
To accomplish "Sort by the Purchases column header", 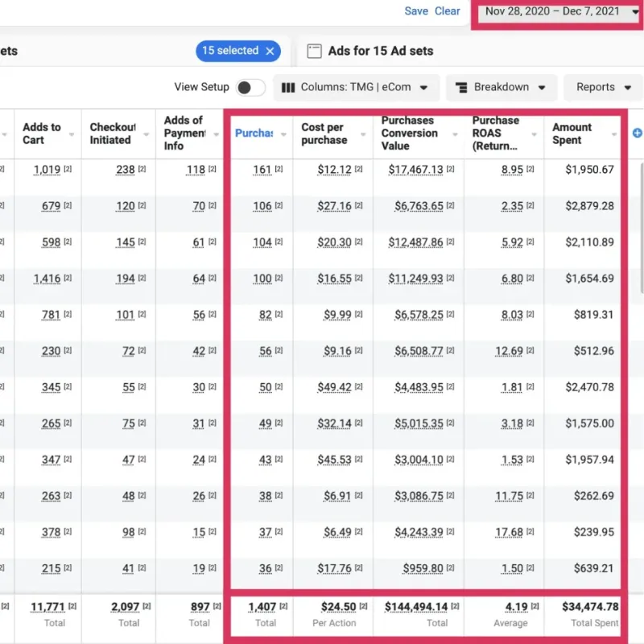I will click(x=254, y=133).
